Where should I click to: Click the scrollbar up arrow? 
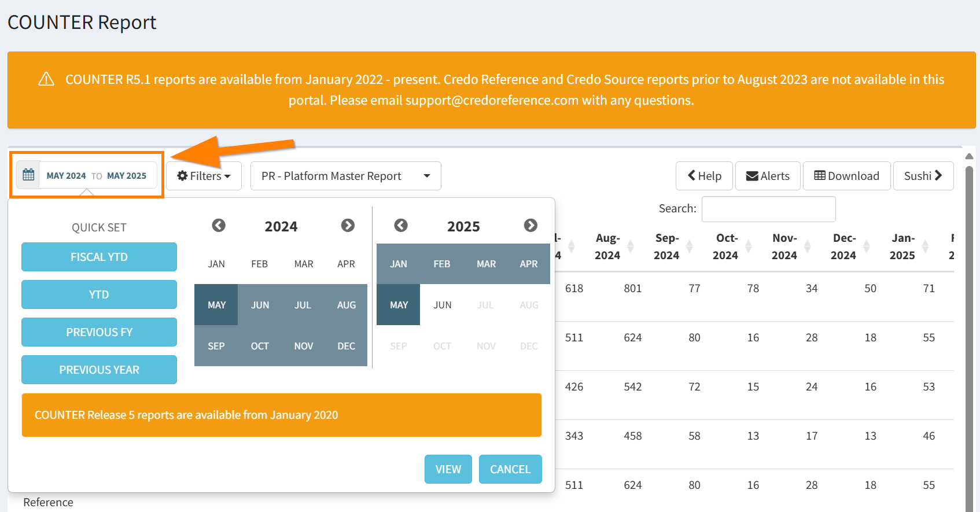tap(969, 156)
